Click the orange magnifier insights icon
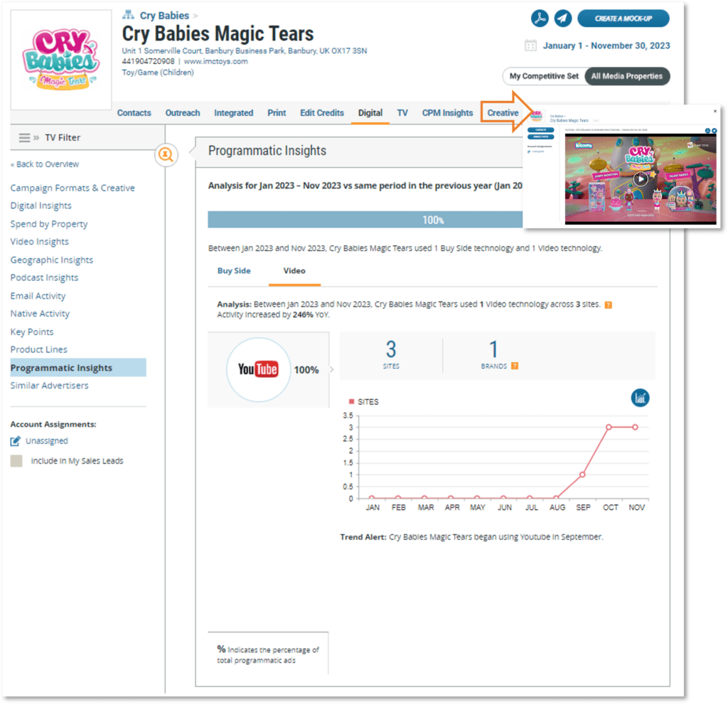The width and height of the screenshot is (728, 704). [166, 154]
